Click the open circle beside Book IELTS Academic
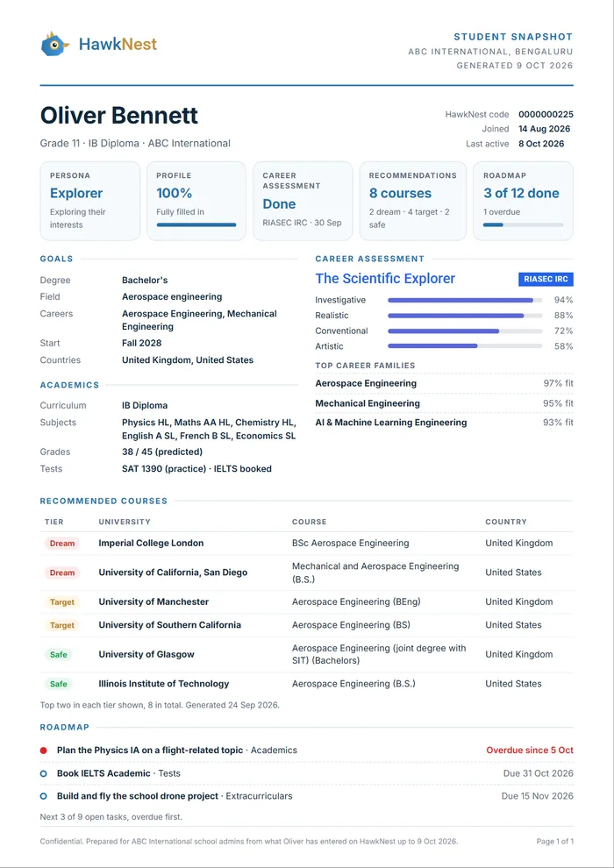This screenshot has height=868, width=614. 44,773
